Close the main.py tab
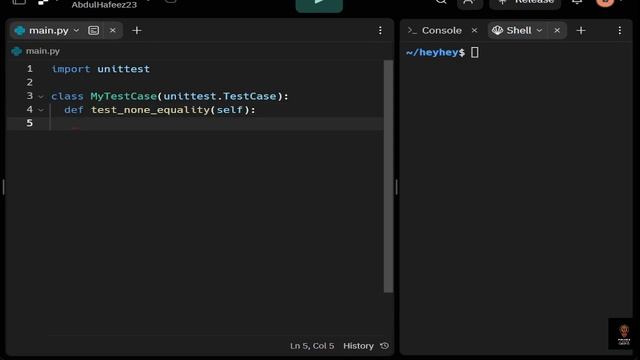 click(113, 31)
